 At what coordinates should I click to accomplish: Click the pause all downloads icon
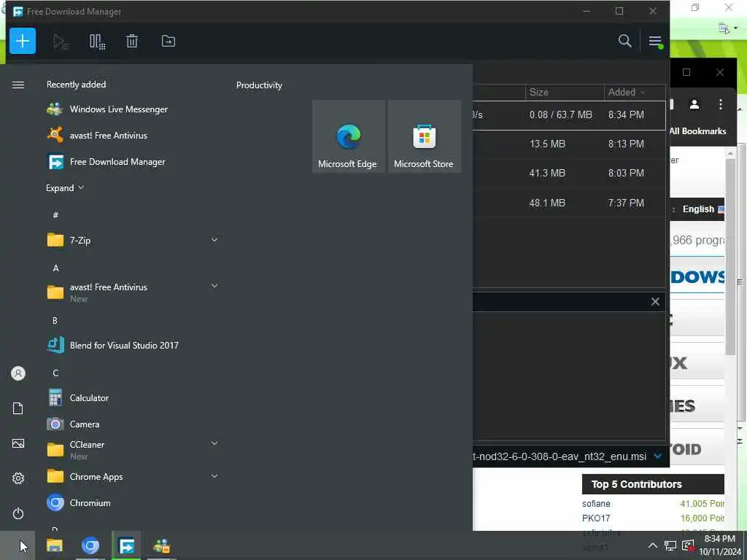97,42
